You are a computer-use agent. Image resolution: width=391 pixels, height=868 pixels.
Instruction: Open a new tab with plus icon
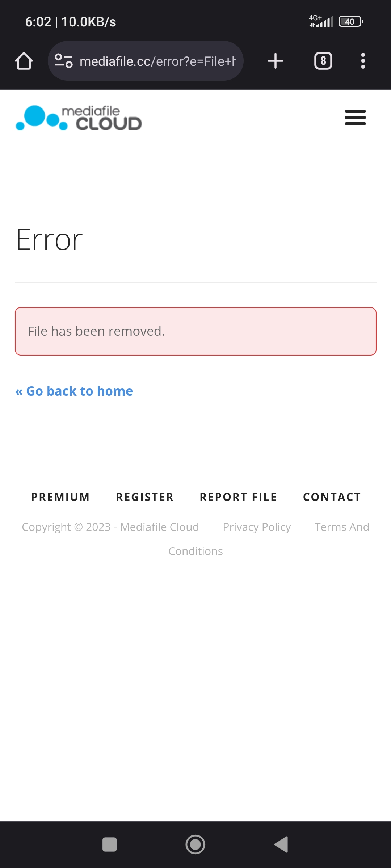tap(275, 61)
